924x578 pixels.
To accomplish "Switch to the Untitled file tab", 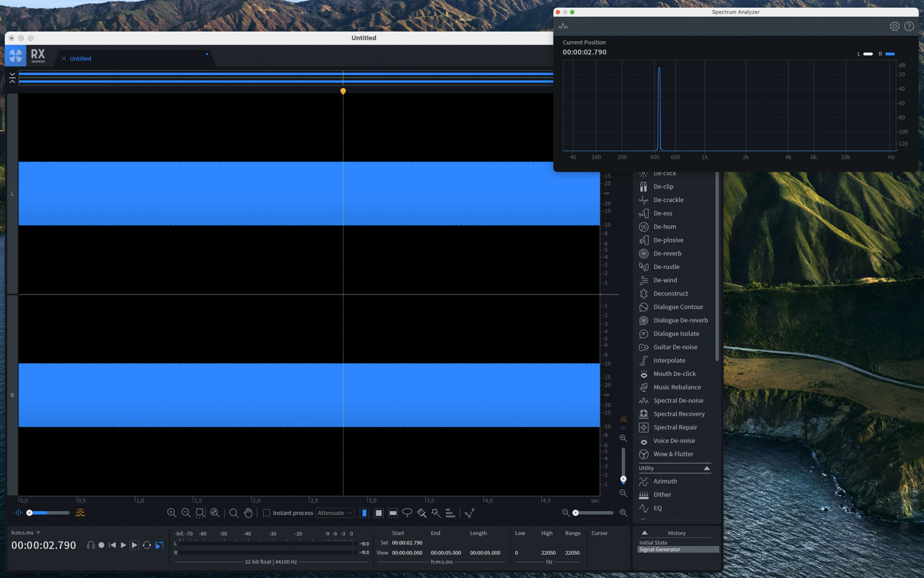I will pyautogui.click(x=80, y=59).
